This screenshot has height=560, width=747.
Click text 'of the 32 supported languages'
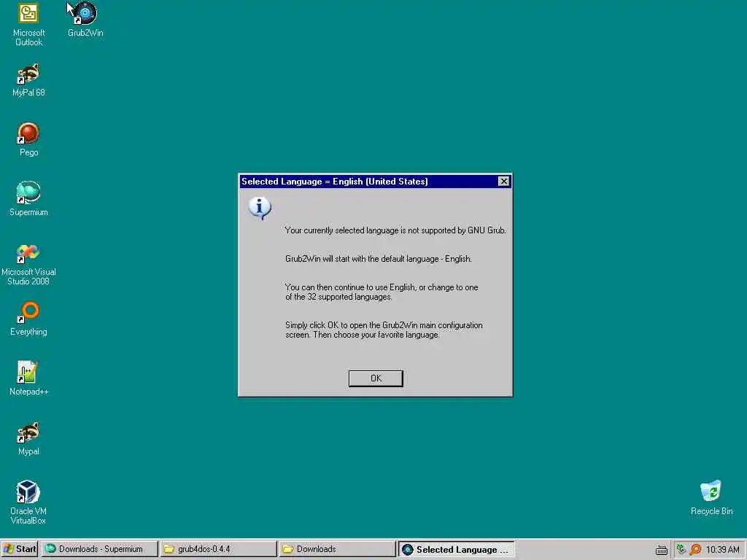338,297
